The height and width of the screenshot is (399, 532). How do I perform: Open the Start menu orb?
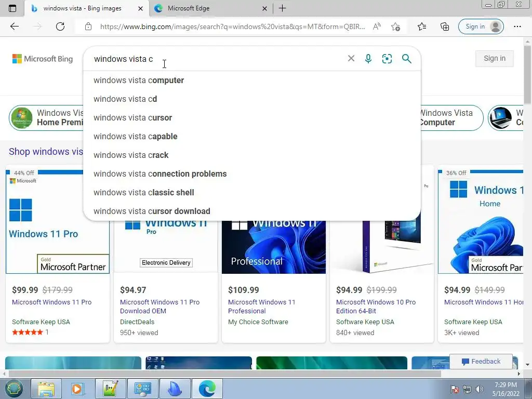click(x=14, y=389)
